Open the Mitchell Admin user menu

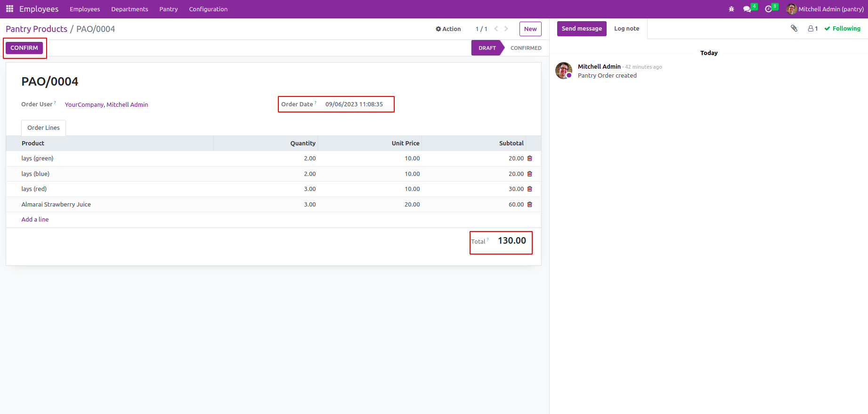point(825,9)
